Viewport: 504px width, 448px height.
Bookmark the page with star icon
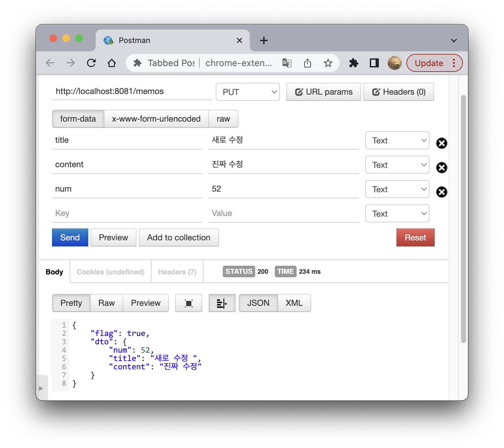[328, 63]
